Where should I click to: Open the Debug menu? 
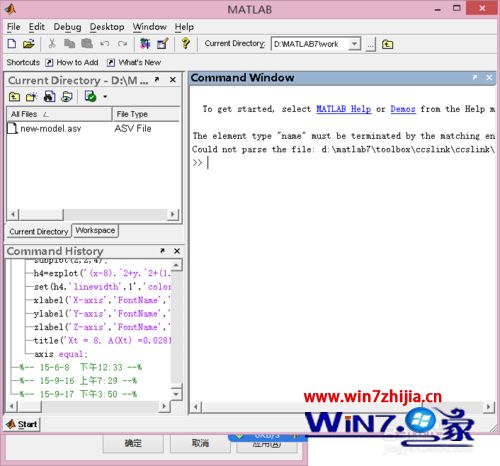67,27
